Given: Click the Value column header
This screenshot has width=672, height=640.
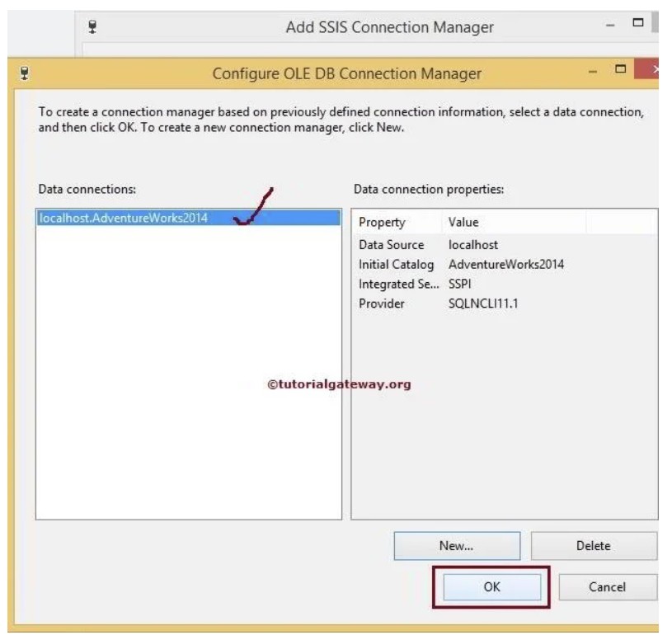Looking at the screenshot, I should 515,222.
